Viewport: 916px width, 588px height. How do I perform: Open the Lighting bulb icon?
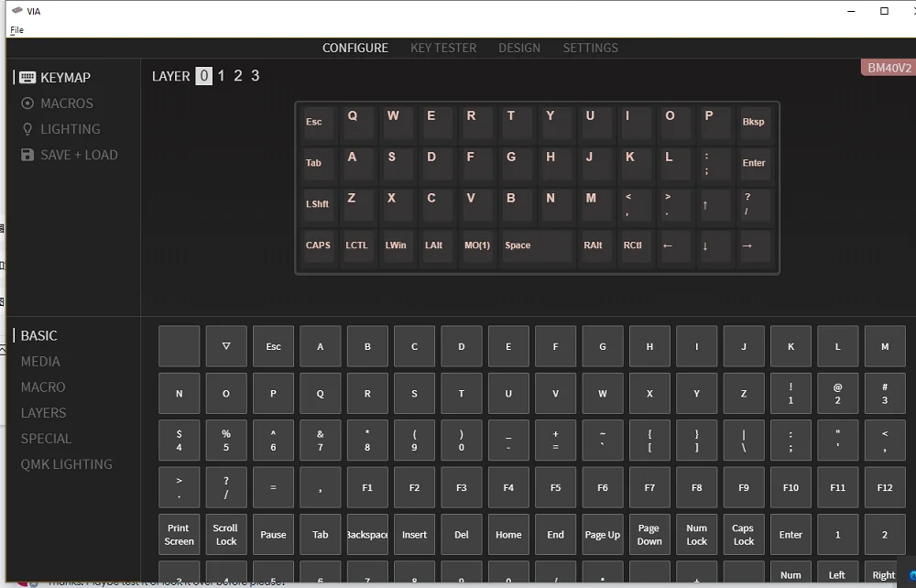27,129
